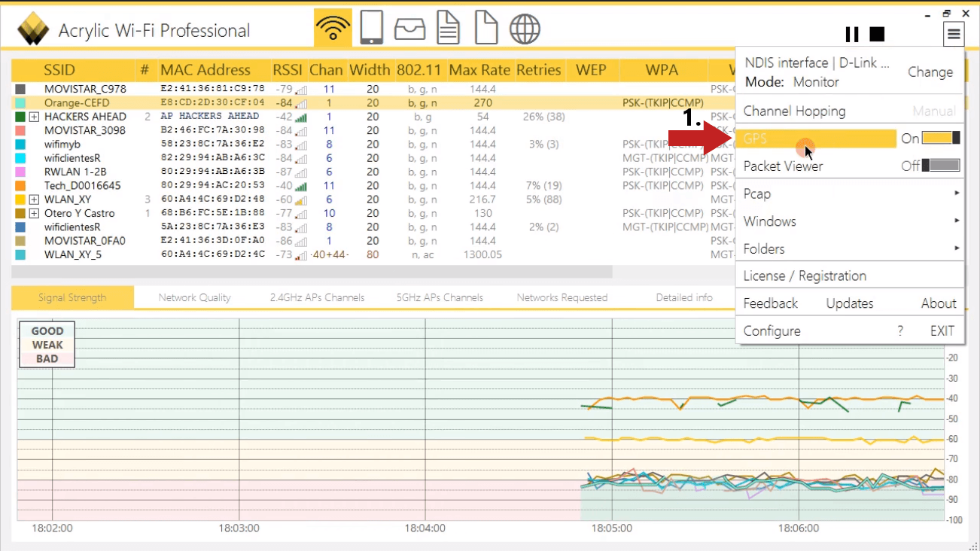
Task: Toggle the Packet Viewer switch
Action: pyautogui.click(x=941, y=166)
